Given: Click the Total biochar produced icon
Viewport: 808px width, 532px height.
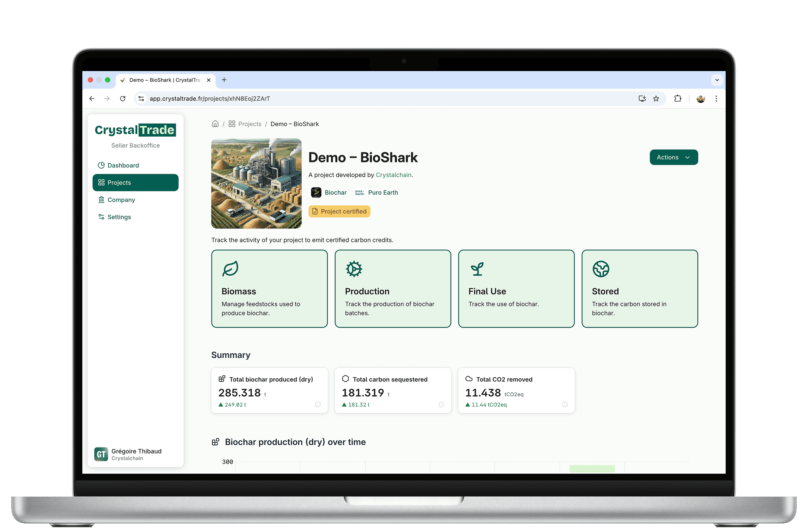Looking at the screenshot, I should point(222,379).
